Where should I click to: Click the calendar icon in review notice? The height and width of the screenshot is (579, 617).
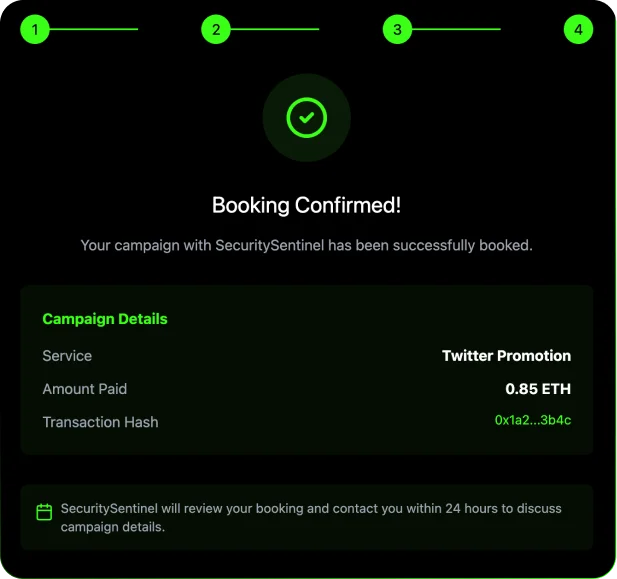coord(44,513)
